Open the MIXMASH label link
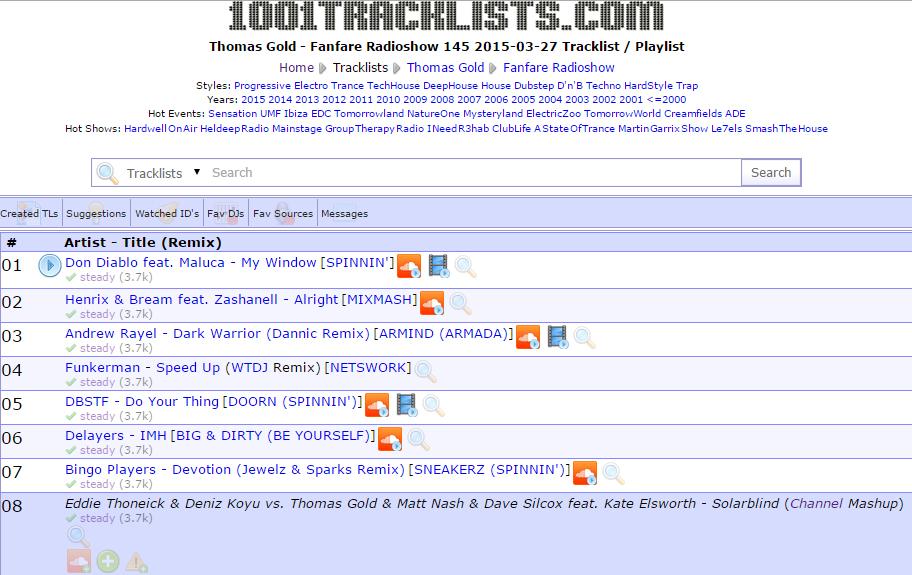 379,299
